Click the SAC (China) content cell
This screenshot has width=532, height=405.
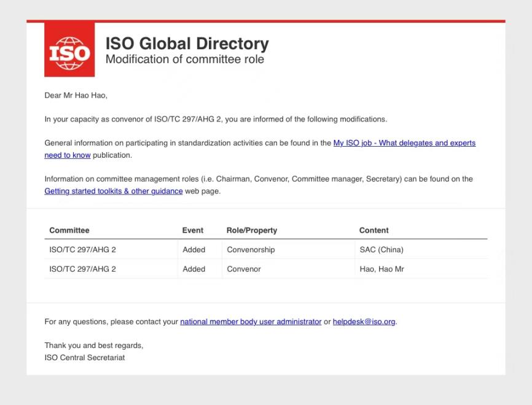click(381, 250)
